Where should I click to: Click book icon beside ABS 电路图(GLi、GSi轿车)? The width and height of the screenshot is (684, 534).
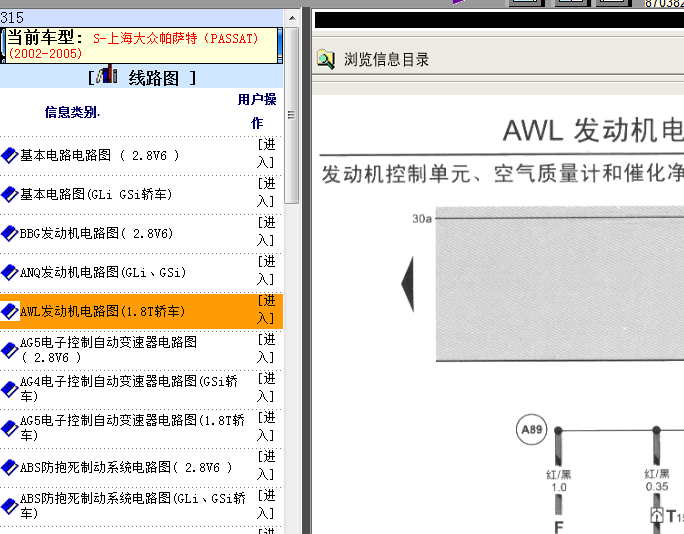(10, 506)
